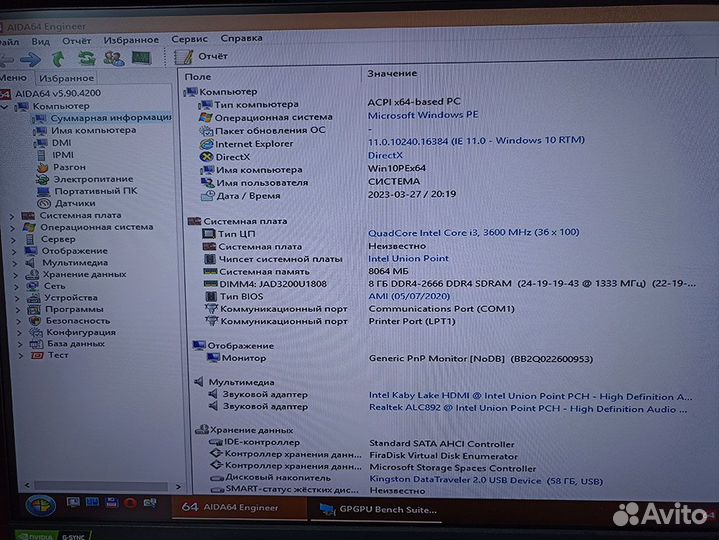719x540 pixels.
Task: Click the Конфигурация tree icon
Action: (36, 332)
